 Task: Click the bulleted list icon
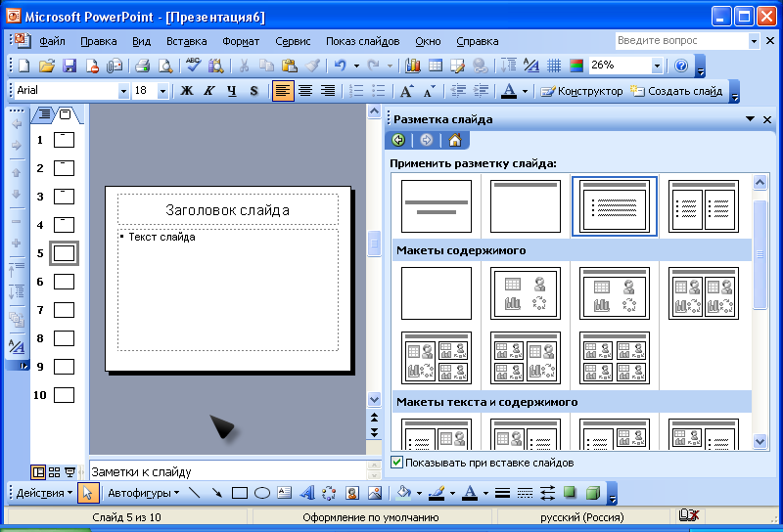(x=379, y=91)
